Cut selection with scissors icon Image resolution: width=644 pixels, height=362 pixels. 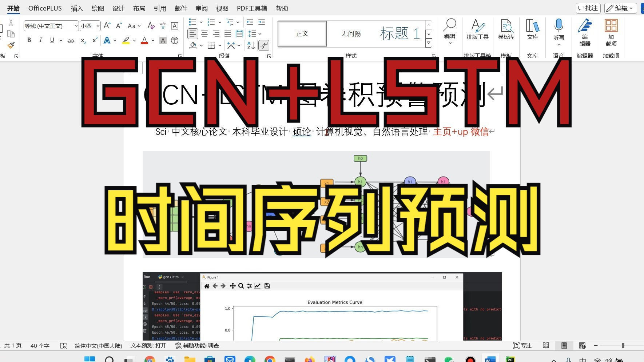11,23
